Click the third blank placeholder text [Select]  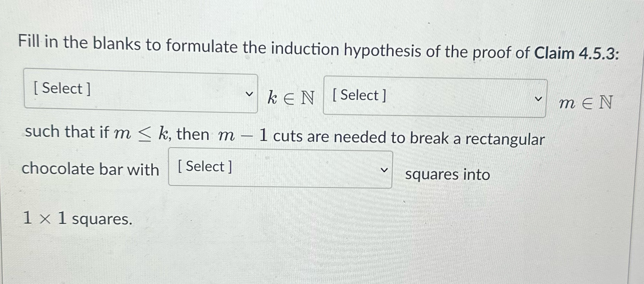[203, 166]
